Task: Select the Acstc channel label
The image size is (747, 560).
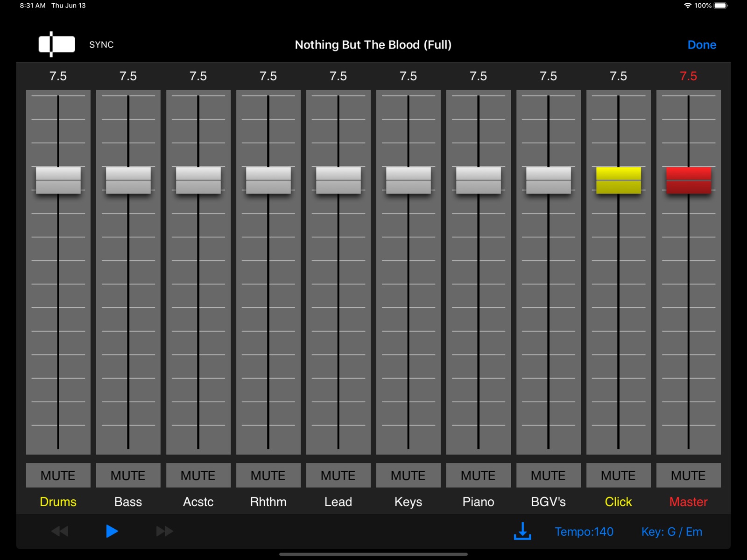Action: pyautogui.click(x=198, y=502)
